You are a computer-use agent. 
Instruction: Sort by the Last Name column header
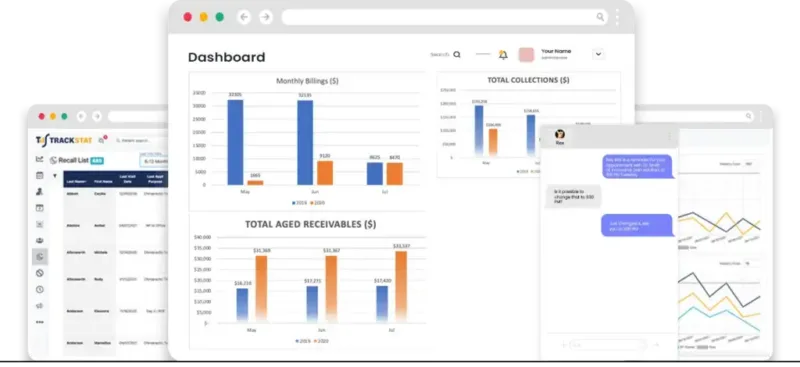click(76, 181)
